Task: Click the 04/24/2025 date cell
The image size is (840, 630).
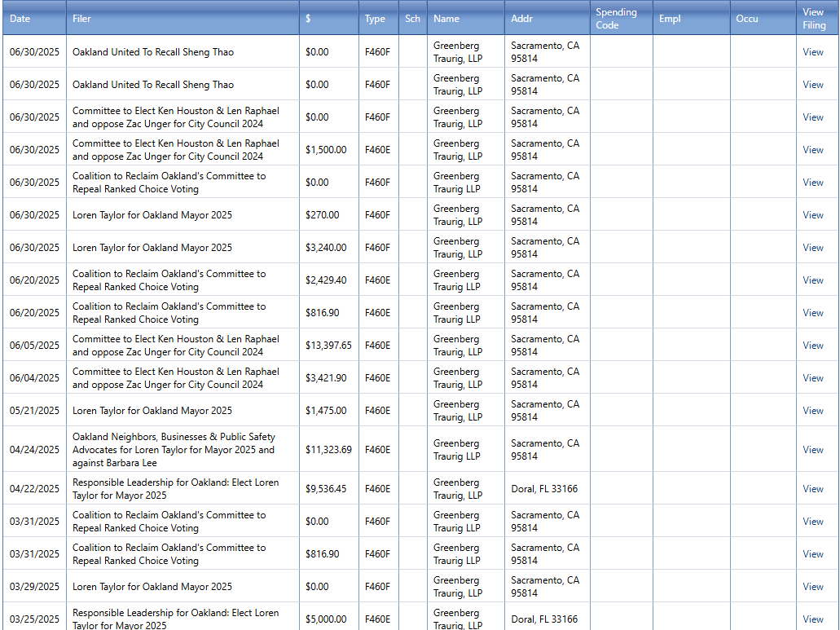Action: (x=34, y=450)
